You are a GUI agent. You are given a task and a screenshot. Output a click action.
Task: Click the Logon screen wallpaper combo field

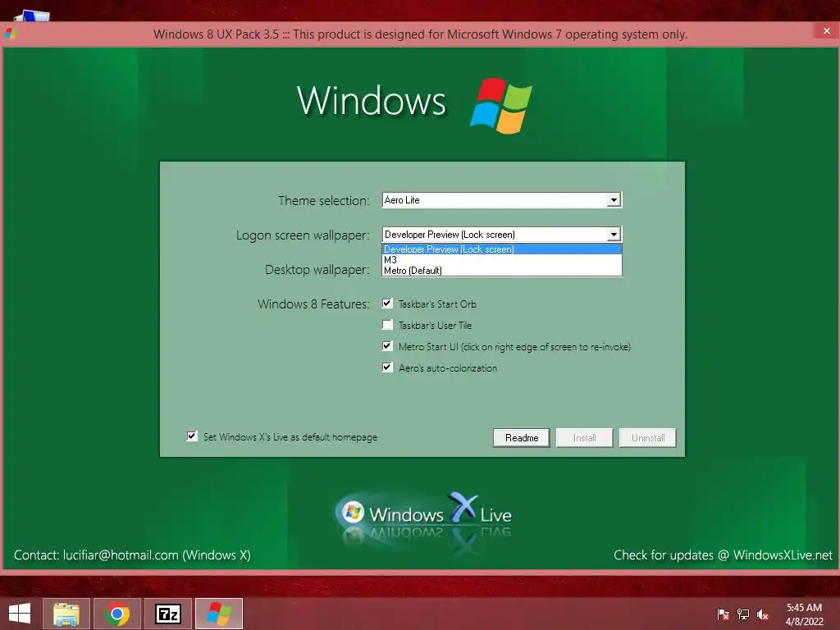coord(502,234)
